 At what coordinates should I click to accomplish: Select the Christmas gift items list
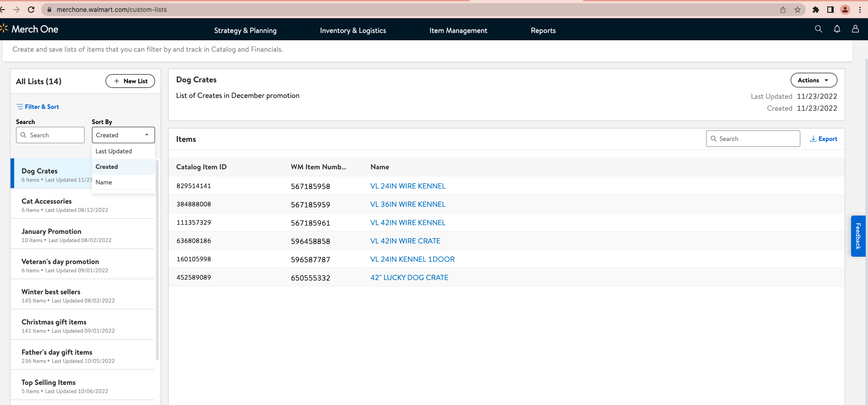pyautogui.click(x=82, y=324)
